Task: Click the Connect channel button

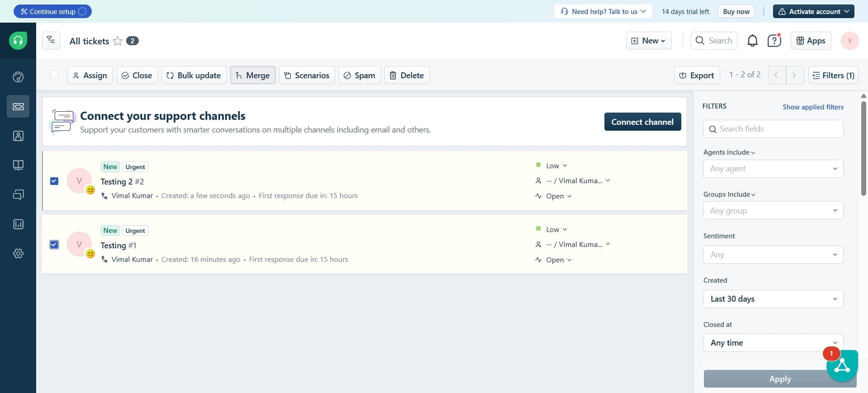Action: (642, 122)
